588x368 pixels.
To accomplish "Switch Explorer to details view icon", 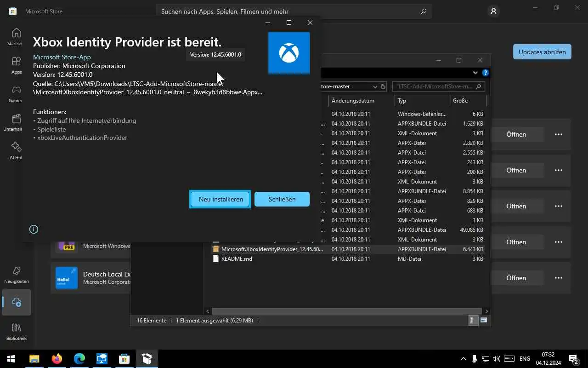I will pos(473,320).
